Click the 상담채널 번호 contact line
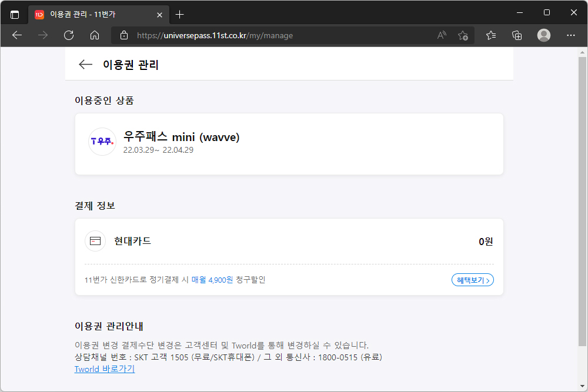The width and height of the screenshot is (588, 392). [228, 357]
